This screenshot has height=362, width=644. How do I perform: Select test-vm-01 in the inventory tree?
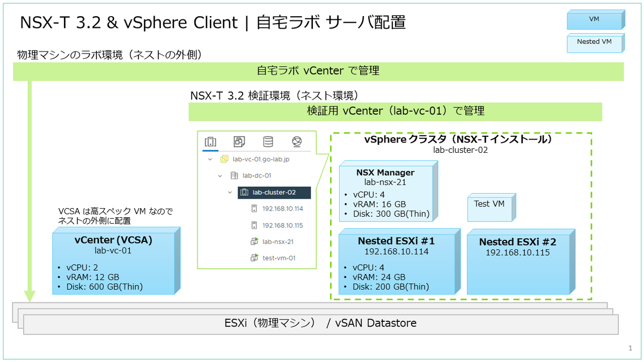(279, 258)
